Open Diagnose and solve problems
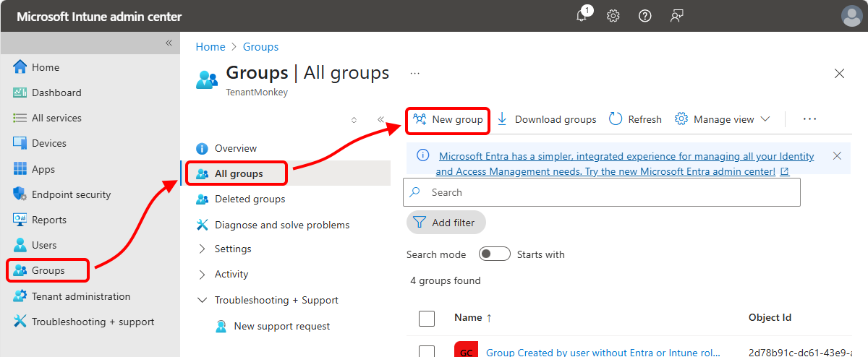The height and width of the screenshot is (357, 868). tap(273, 225)
